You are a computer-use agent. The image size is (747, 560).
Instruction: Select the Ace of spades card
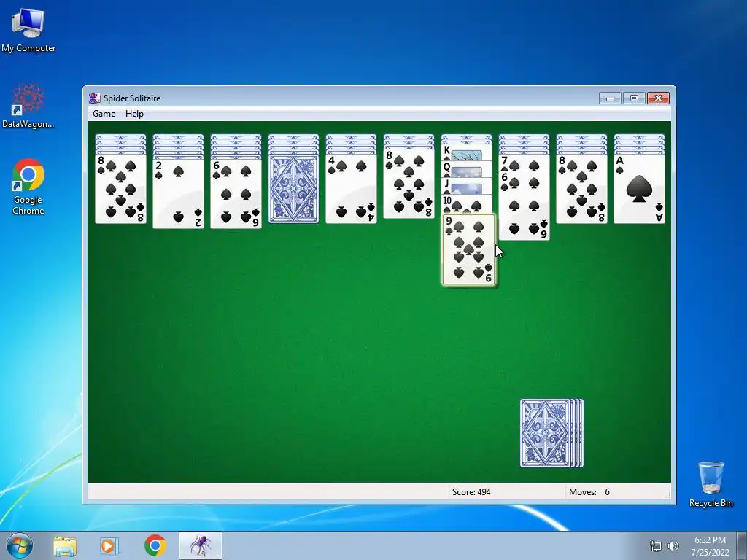(639, 189)
